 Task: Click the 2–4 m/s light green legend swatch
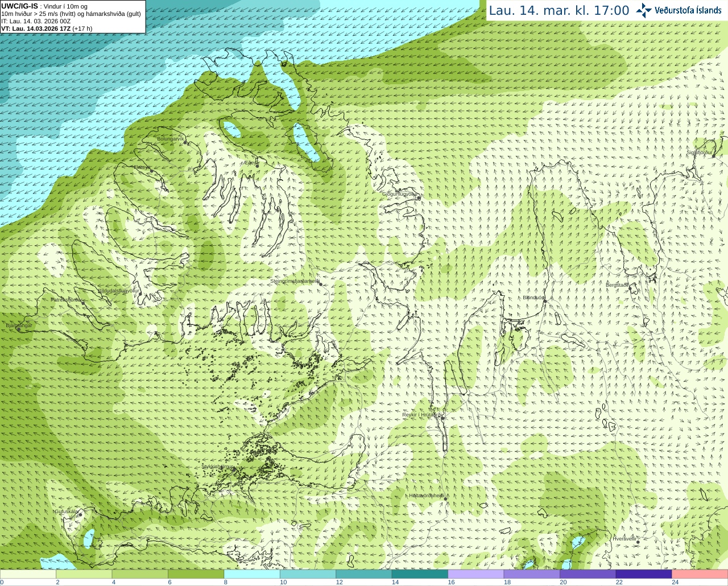click(x=84, y=574)
